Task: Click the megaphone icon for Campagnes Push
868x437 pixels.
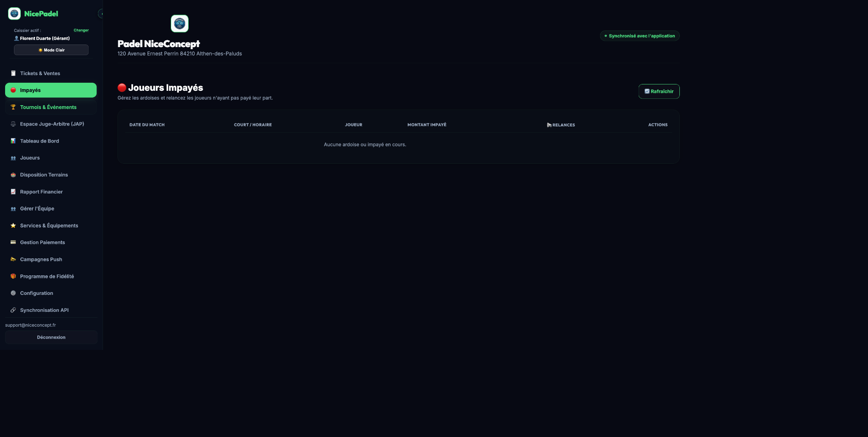Action: 13,259
